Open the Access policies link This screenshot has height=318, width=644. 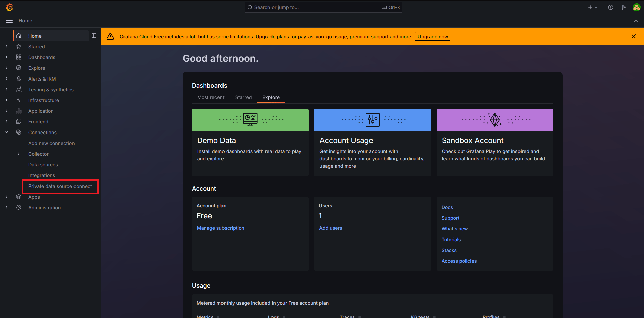(x=459, y=261)
